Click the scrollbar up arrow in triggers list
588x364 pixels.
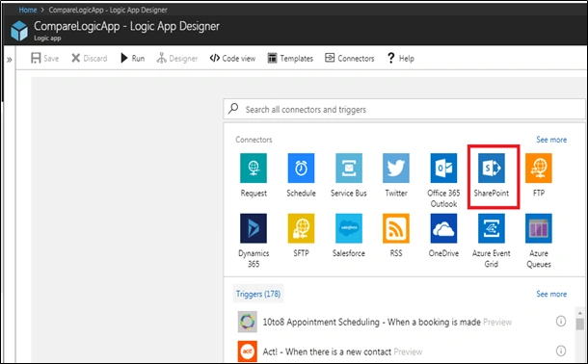tap(579, 313)
